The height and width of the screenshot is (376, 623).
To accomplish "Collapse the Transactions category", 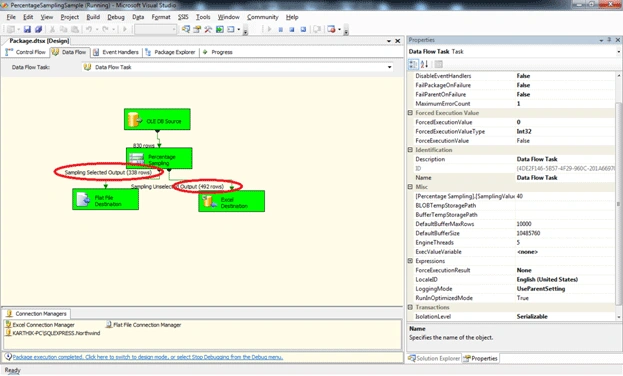I will click(x=410, y=307).
